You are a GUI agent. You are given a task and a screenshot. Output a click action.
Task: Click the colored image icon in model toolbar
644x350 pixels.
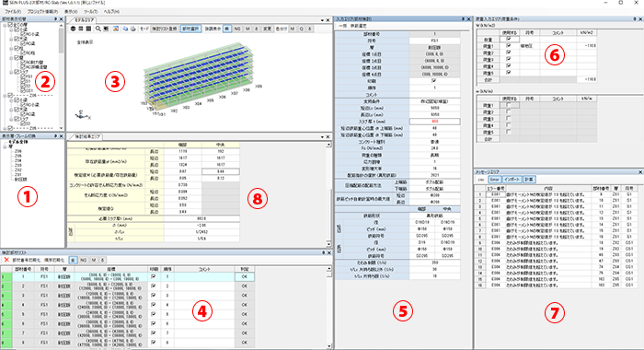(x=116, y=29)
